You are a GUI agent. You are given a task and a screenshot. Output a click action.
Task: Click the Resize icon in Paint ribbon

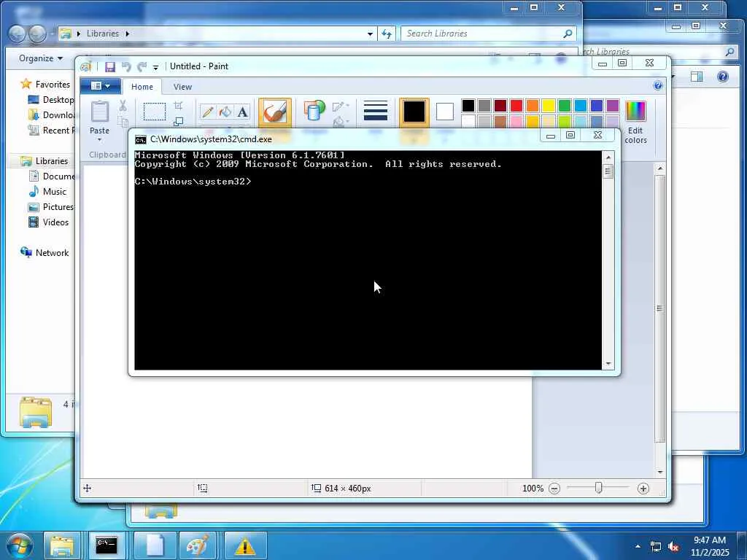[178, 122]
